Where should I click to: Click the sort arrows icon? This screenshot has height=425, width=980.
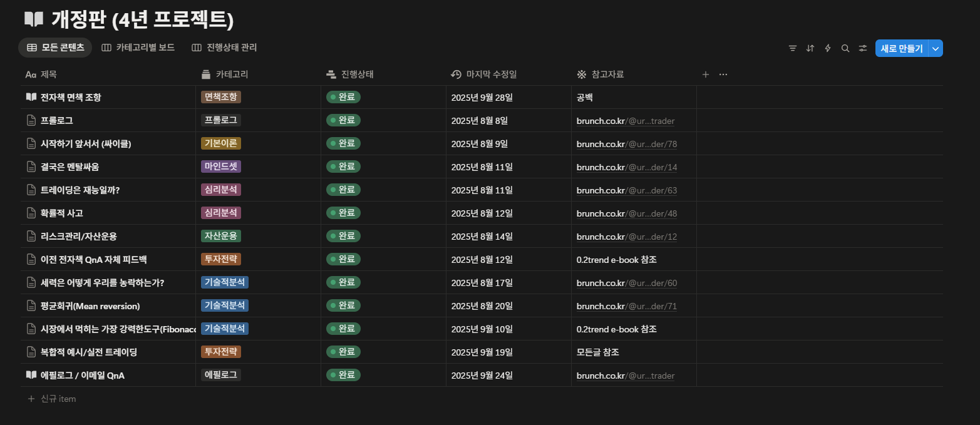pos(810,48)
